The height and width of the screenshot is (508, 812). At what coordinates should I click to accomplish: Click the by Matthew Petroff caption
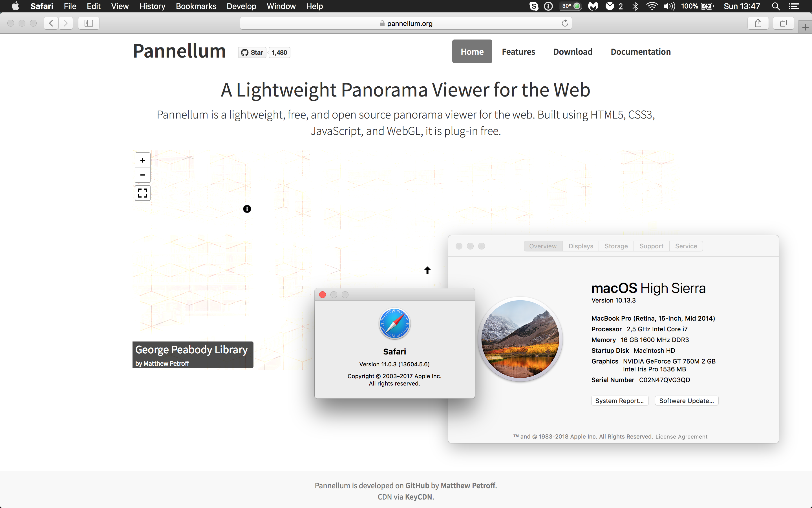(162, 363)
